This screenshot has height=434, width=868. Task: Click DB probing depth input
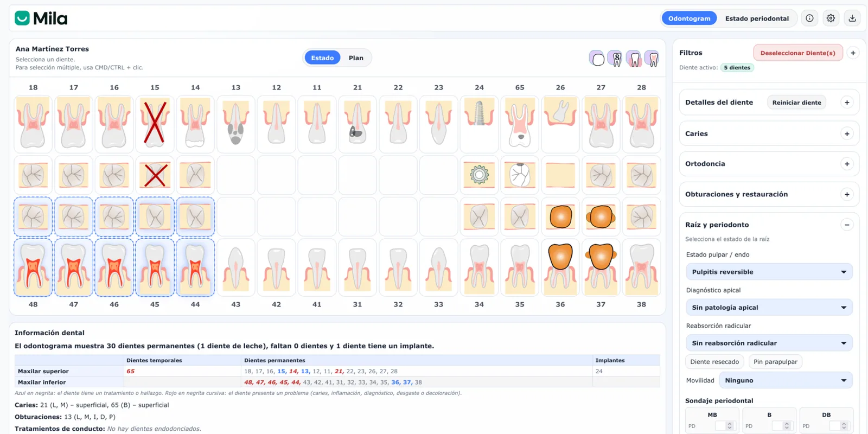pyautogui.click(x=838, y=426)
